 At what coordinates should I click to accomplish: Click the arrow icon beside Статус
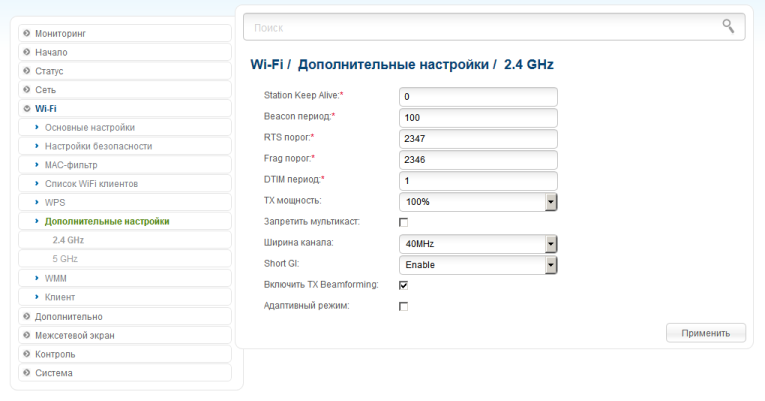tap(27, 71)
